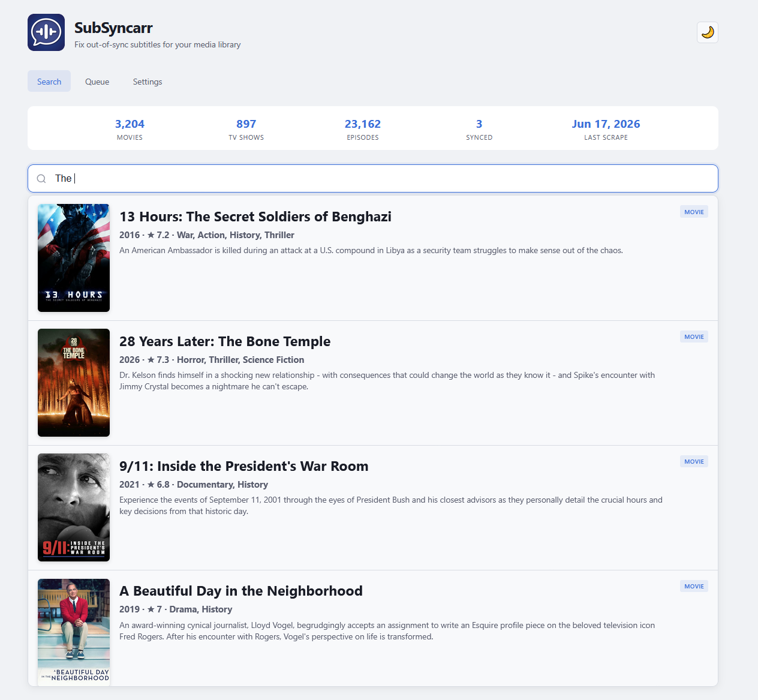Viewport: 758px width, 700px height.
Task: Click the Beautiful Day in the Neighborhood poster
Action: click(74, 632)
